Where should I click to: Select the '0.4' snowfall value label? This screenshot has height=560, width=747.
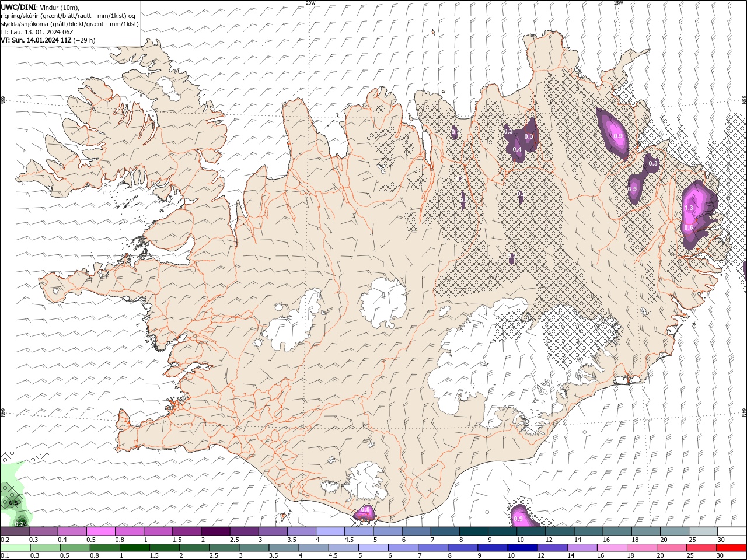pos(517,150)
